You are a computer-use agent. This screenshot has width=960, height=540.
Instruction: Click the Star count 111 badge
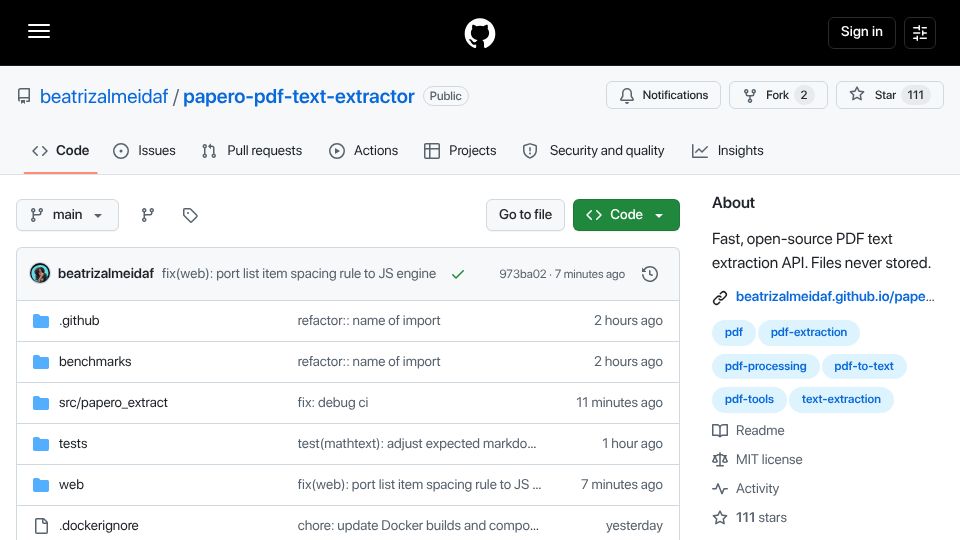pyautogui.click(x=915, y=95)
